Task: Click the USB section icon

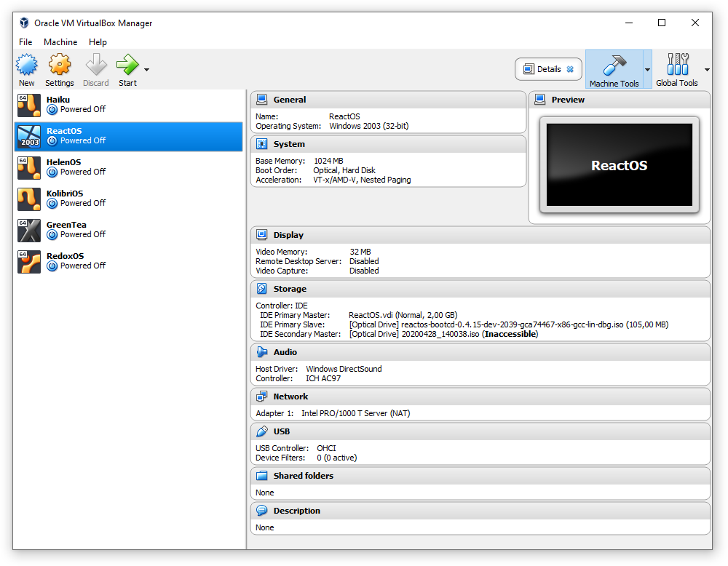Action: [262, 431]
